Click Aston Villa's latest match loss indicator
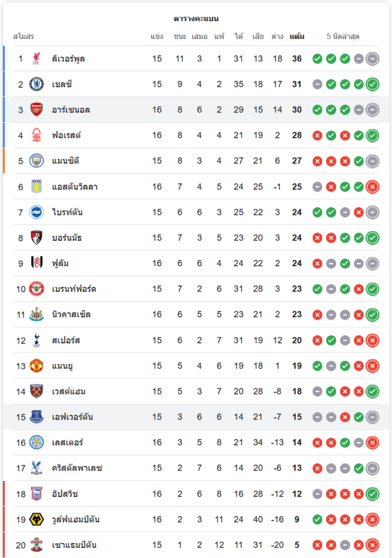Screen dimensions: 392x558 point(372,187)
